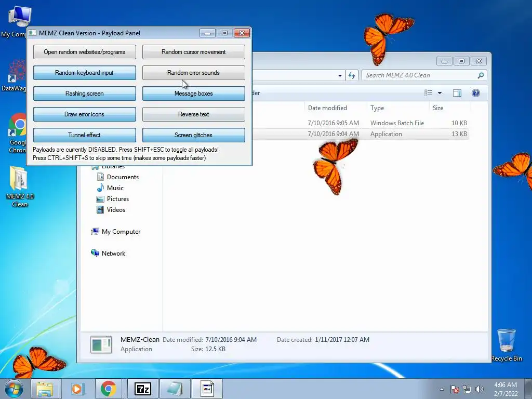Click the volume speaker tray icon
Image resolution: width=532 pixels, height=399 pixels.
(x=480, y=389)
